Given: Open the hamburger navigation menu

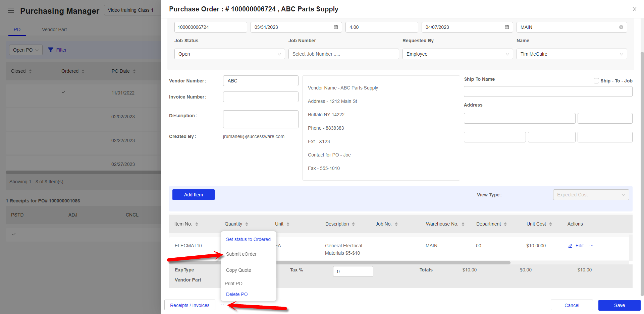Looking at the screenshot, I should [11, 10].
